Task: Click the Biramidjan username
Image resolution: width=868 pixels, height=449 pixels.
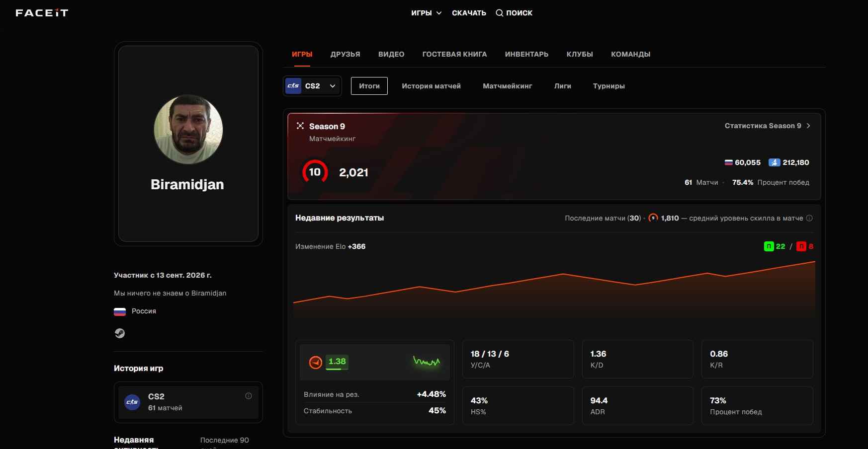Action: [x=187, y=184]
